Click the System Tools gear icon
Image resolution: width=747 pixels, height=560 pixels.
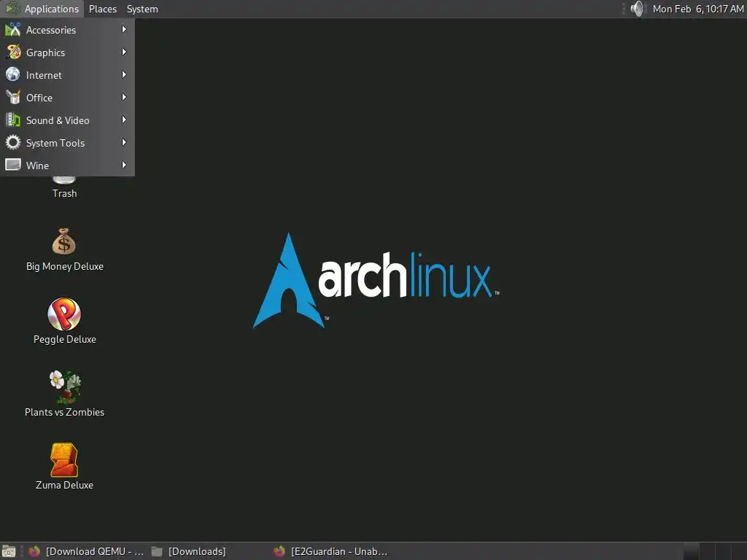click(13, 142)
